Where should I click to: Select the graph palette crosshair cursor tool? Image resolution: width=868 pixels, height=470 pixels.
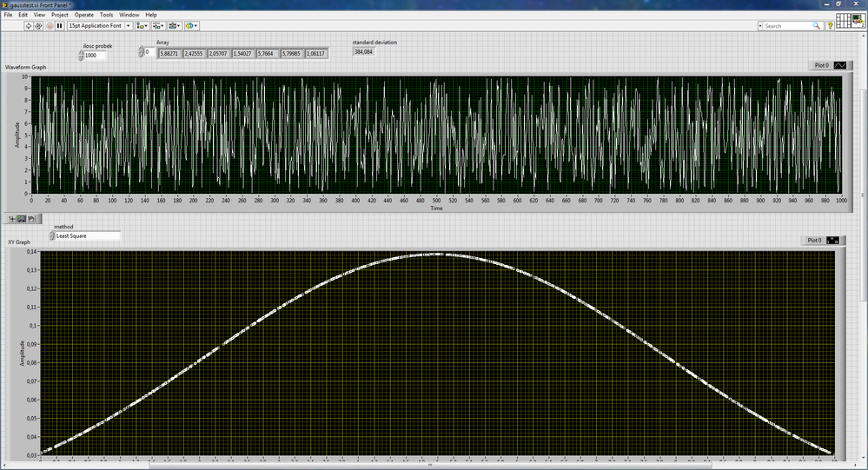(x=12, y=219)
